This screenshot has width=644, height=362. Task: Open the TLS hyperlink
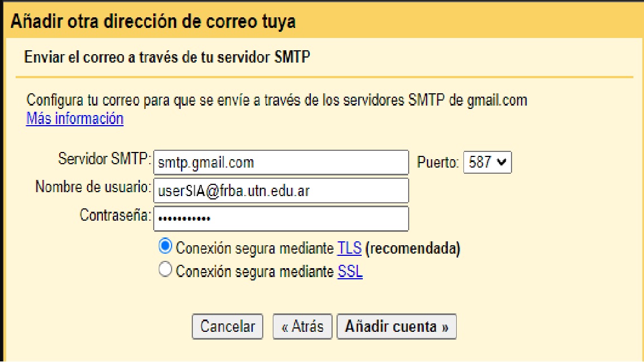[349, 247]
